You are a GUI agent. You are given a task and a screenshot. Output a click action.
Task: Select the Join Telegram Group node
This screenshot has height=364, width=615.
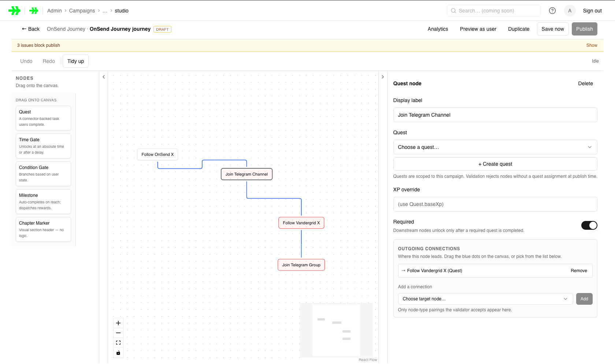(x=301, y=265)
